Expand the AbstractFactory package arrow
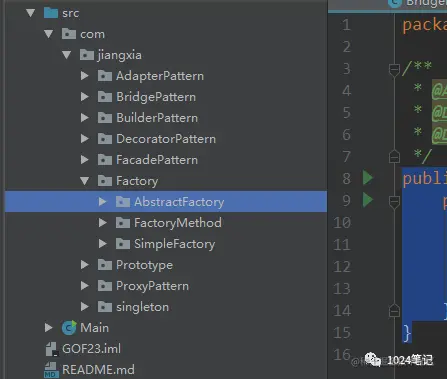 point(103,202)
